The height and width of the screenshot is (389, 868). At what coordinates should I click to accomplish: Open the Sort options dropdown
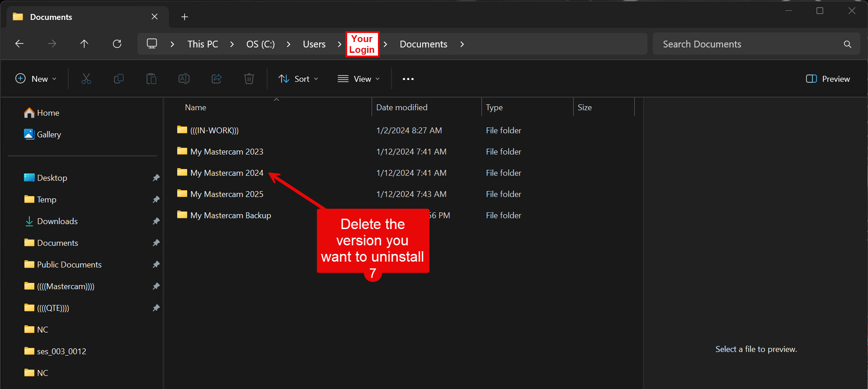coord(298,79)
